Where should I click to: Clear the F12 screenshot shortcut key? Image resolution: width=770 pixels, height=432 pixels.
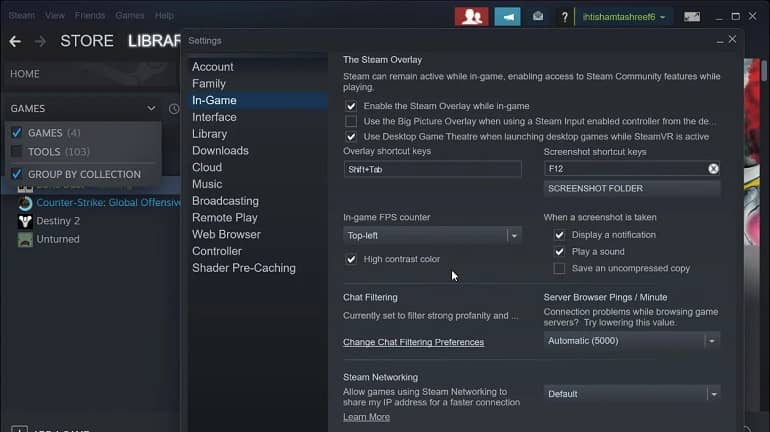pos(713,169)
